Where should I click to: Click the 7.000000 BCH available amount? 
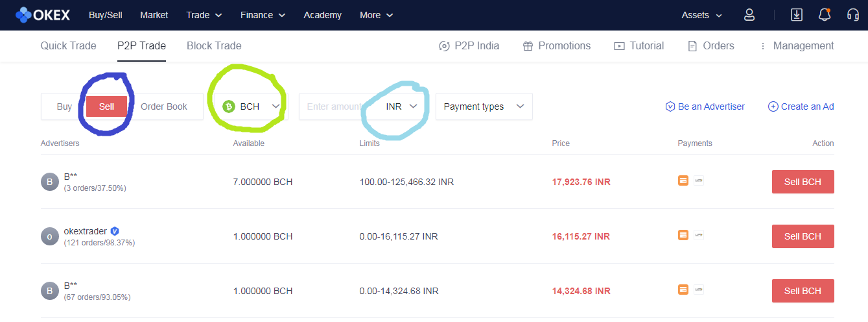pyautogui.click(x=263, y=182)
